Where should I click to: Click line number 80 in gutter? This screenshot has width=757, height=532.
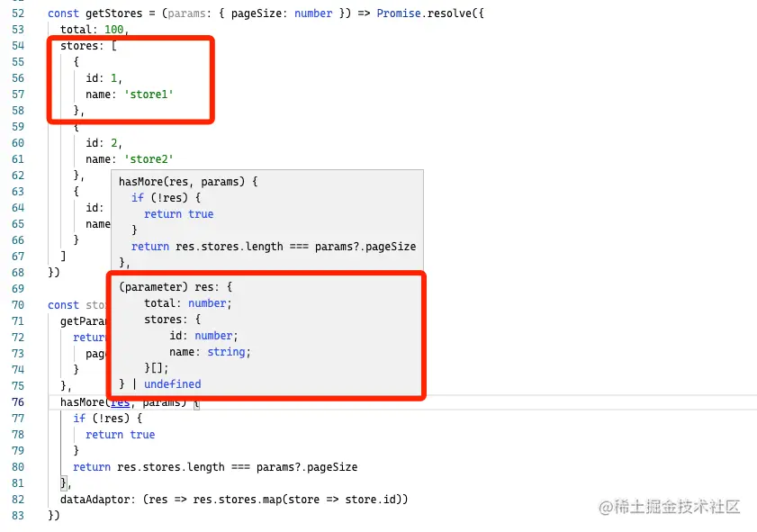(x=18, y=467)
